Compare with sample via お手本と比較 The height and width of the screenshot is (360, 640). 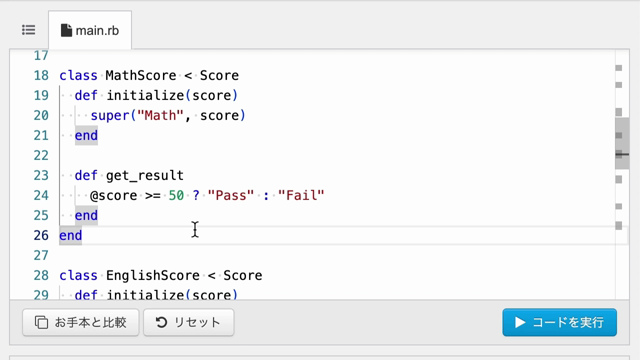point(81,322)
